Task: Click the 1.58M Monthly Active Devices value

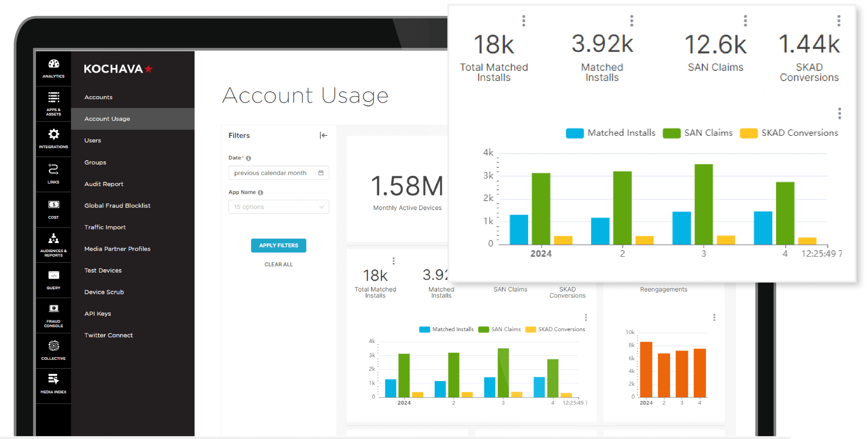Action: pos(407,186)
